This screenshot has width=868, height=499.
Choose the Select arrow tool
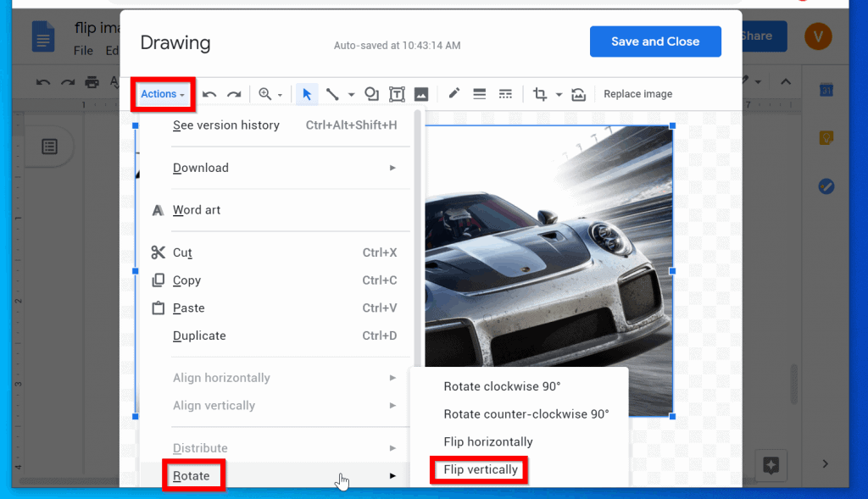click(x=307, y=94)
